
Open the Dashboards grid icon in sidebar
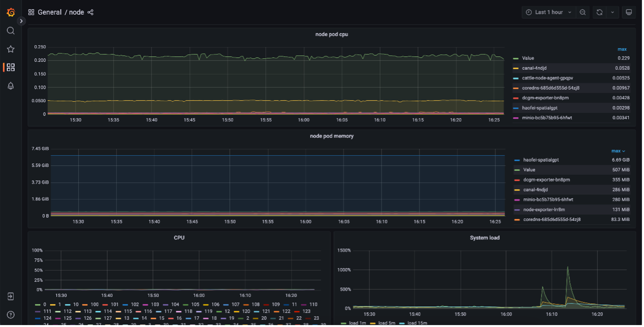pos(11,67)
